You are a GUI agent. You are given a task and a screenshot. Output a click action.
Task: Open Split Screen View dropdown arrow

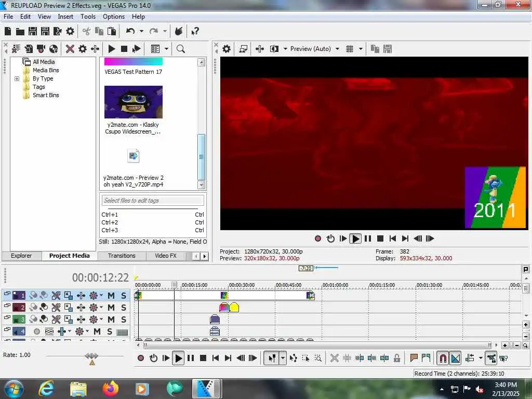285,49
